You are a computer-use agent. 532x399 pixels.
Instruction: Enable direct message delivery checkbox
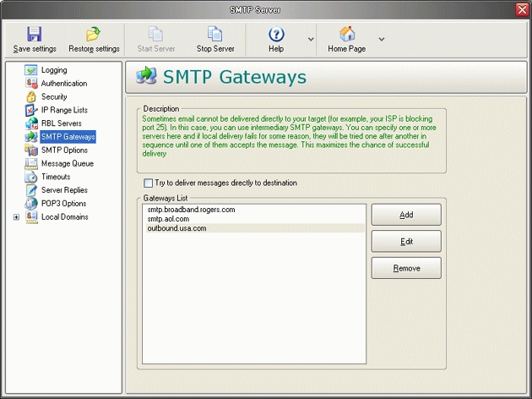tap(149, 183)
